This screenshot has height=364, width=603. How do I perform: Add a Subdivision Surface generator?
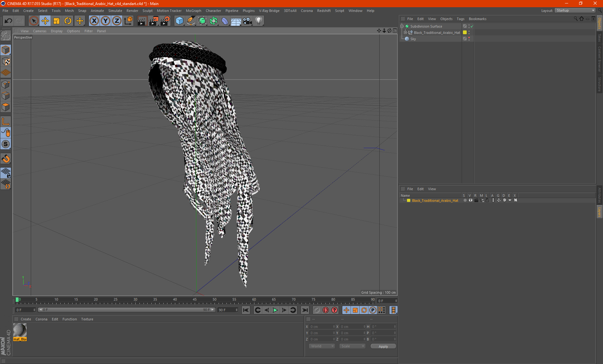[x=202, y=21]
